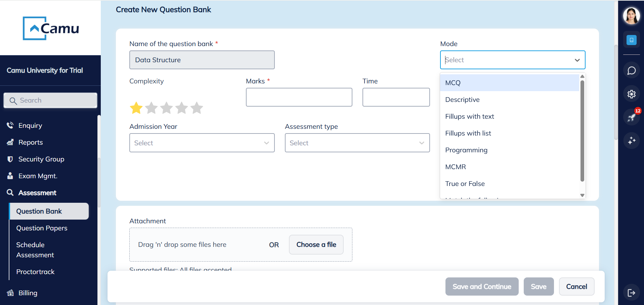
Task: Click the logout icon at bottom right
Action: [631, 292]
